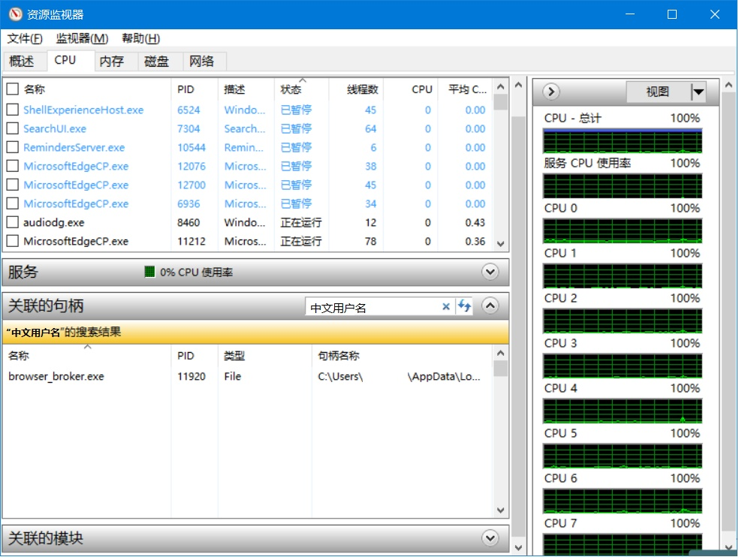Click the 0.43 average CPU value
Viewport: 739px width, 560px height.
click(475, 222)
